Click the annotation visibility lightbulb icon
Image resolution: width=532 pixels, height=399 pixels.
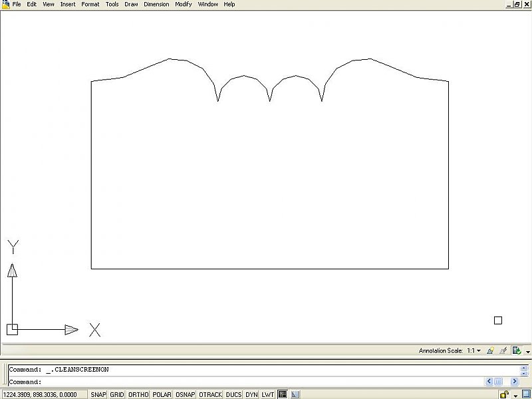click(x=490, y=350)
